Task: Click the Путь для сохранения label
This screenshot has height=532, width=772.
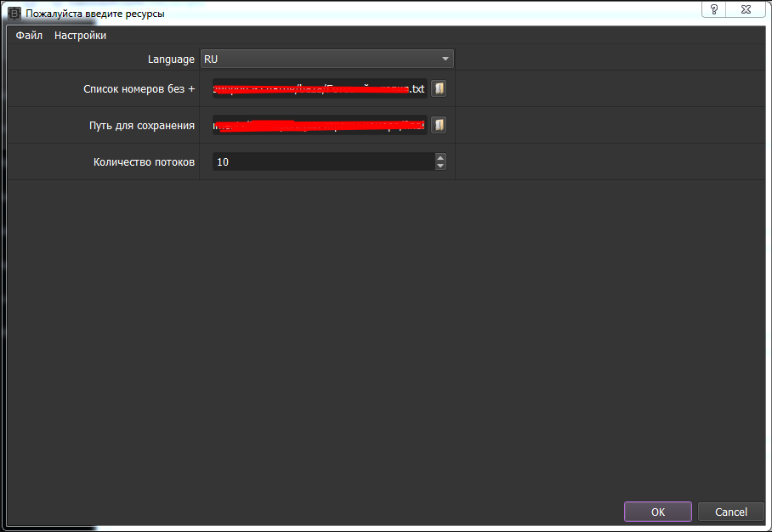Action: point(142,126)
